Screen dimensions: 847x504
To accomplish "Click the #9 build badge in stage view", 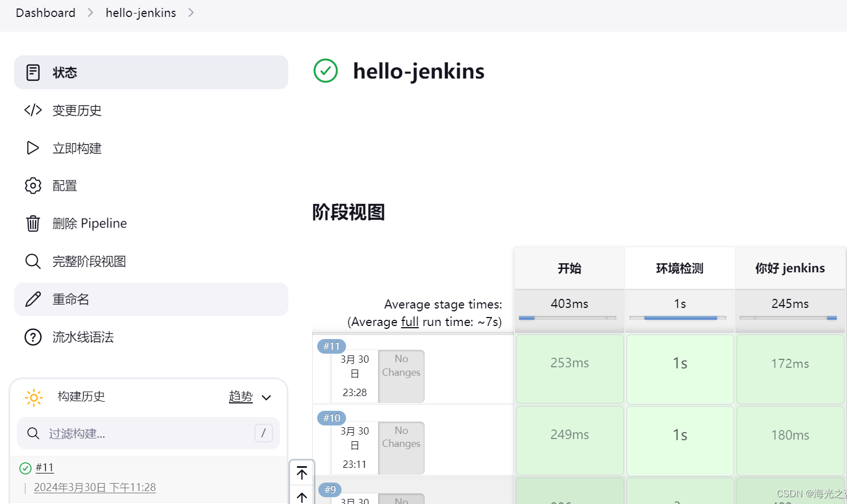I will (330, 489).
